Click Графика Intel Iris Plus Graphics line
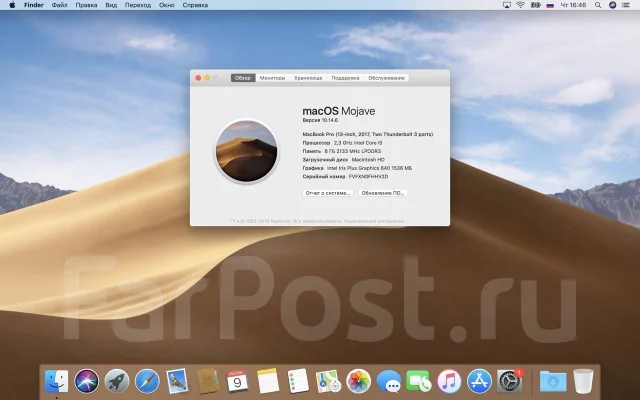Viewport: 640px width, 400px height. click(357, 168)
